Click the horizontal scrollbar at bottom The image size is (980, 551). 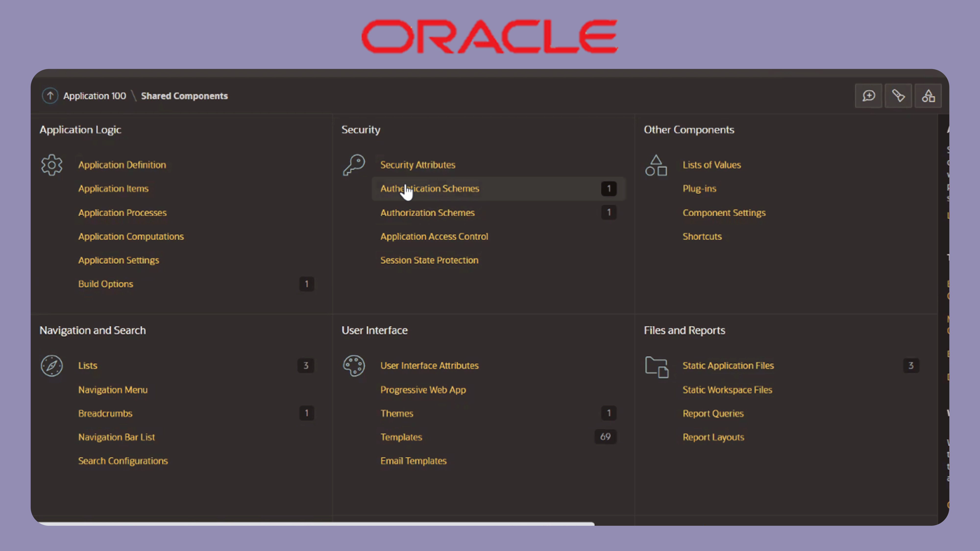pos(316,524)
